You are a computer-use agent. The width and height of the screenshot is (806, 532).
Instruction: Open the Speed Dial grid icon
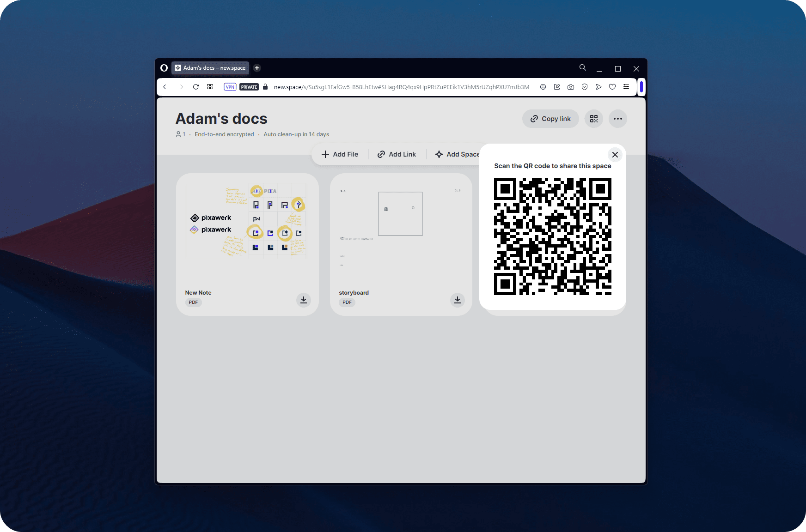(210, 87)
